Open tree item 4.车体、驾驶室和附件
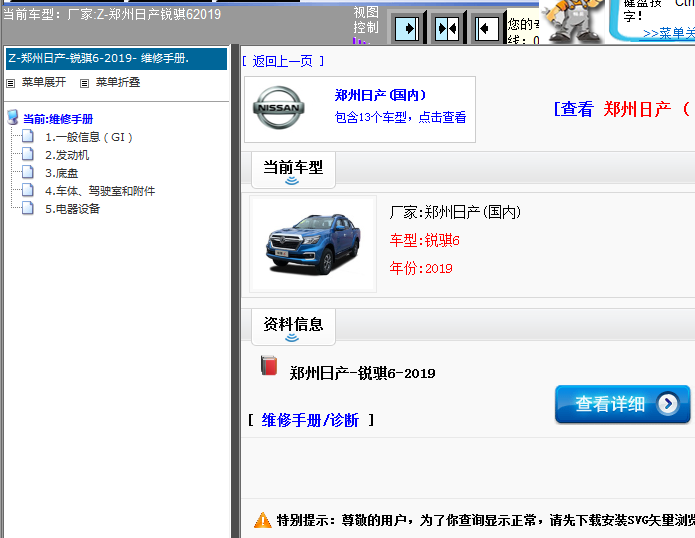 100,191
